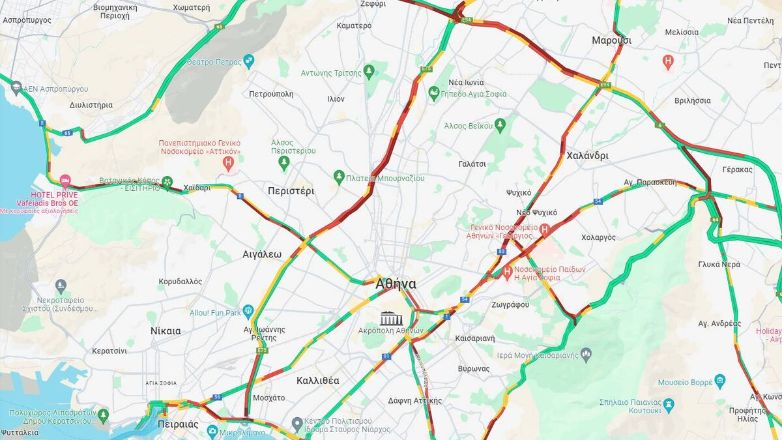Click the Άλσος Βεΐκου park marker
Screen dimensions: 782x440
tap(500, 125)
